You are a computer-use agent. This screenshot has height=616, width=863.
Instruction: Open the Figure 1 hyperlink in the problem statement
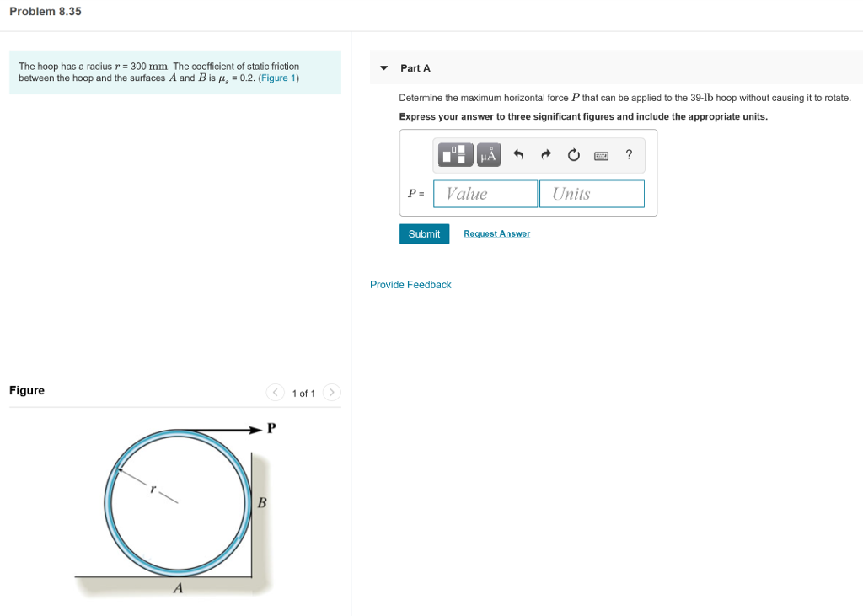pyautogui.click(x=278, y=78)
